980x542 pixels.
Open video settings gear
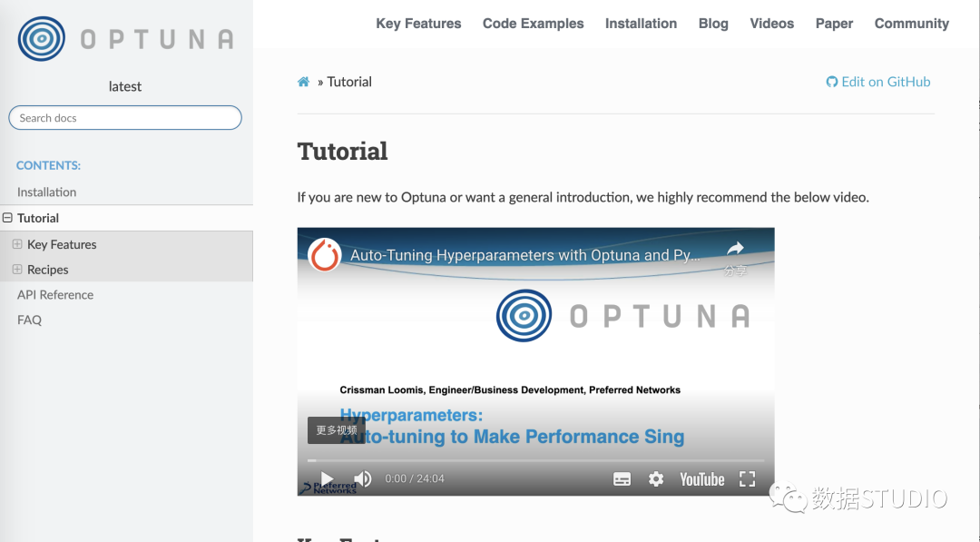click(x=656, y=478)
